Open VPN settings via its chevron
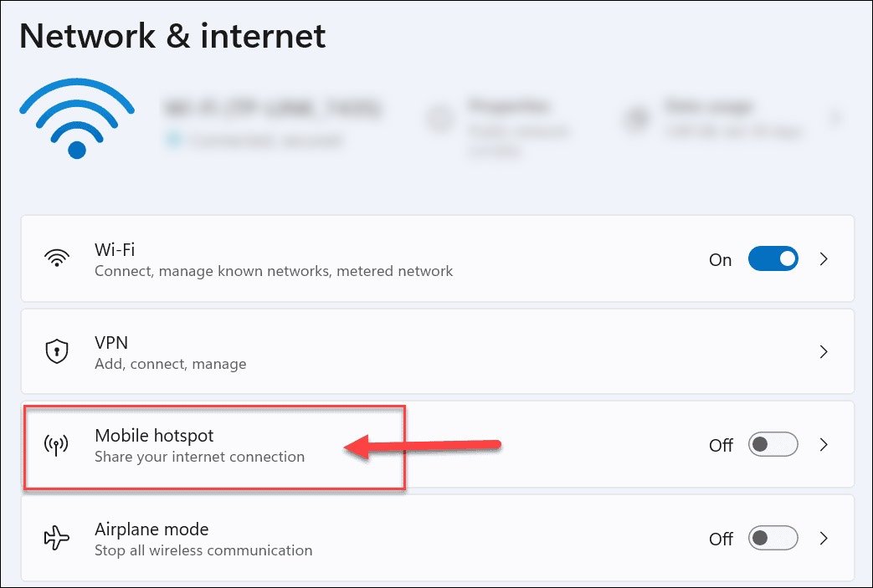The width and height of the screenshot is (873, 588). 824,351
